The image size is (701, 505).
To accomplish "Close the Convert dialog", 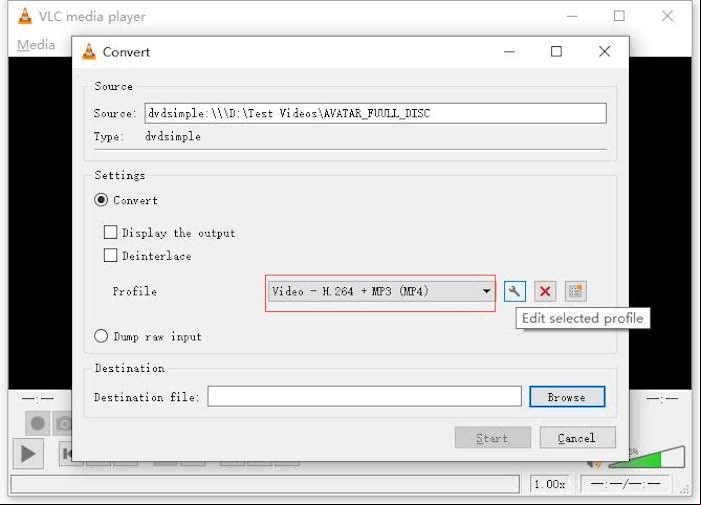I will tap(604, 51).
